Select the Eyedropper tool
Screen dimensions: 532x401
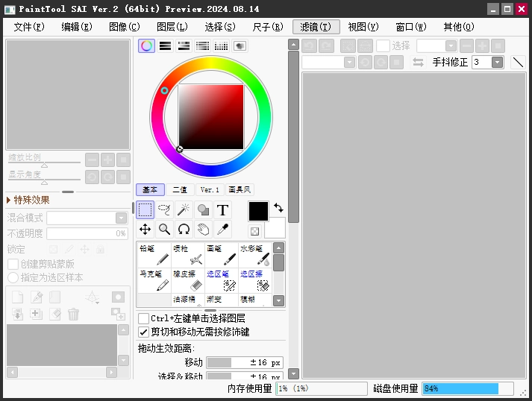222,229
